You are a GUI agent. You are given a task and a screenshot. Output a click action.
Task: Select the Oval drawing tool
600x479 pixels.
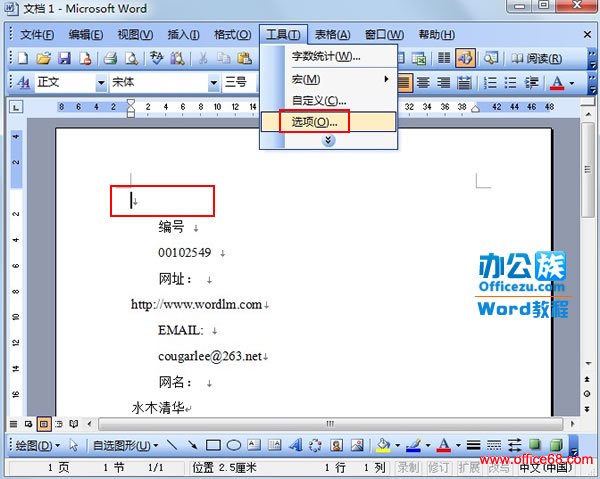pos(233,445)
